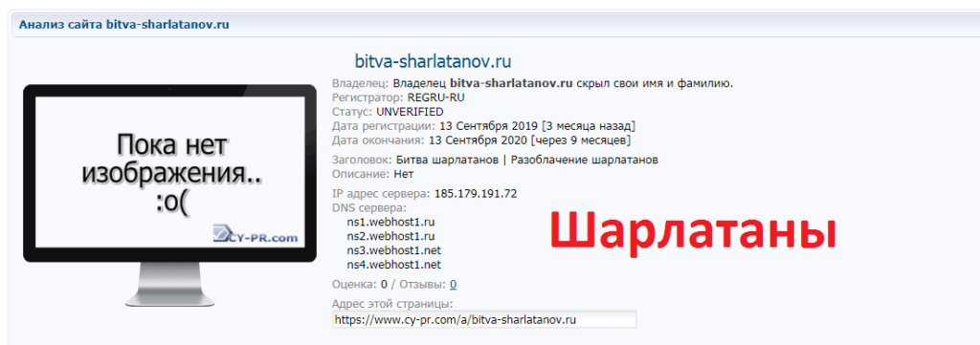Click DNS server ns1.webhost1.ru

(x=390, y=222)
